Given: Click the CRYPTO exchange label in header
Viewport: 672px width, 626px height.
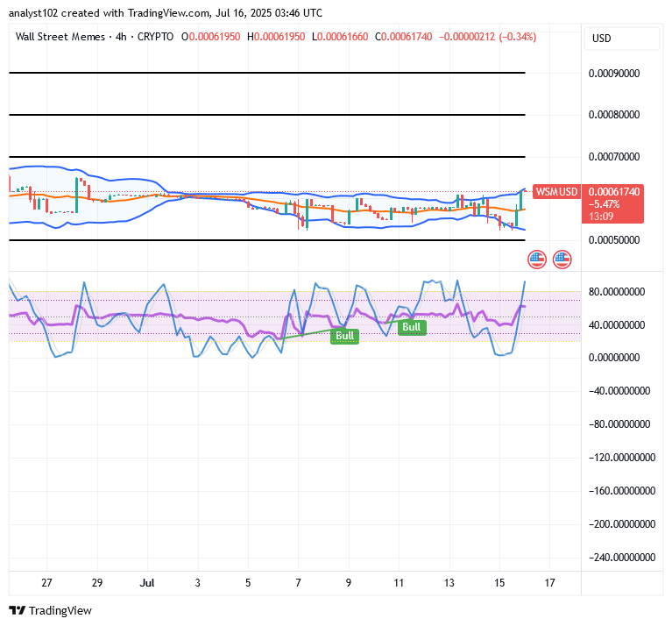Looking at the screenshot, I should (155, 37).
